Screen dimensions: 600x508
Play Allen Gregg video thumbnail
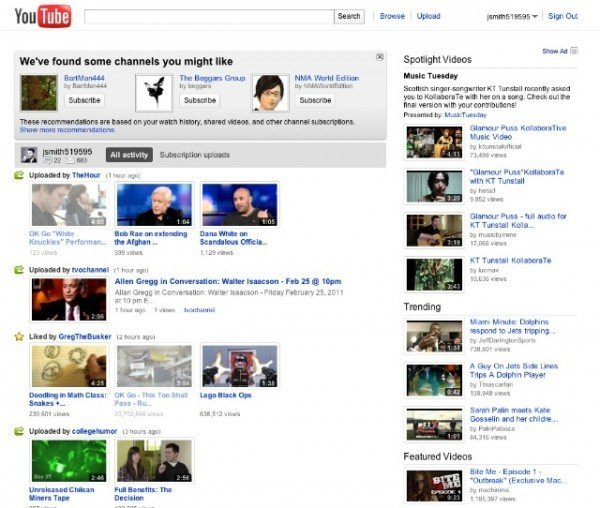click(x=69, y=300)
